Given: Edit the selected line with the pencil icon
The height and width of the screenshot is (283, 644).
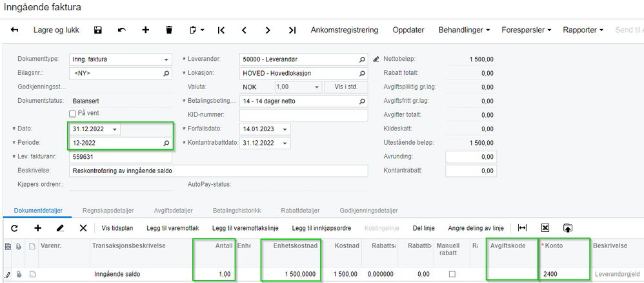Looking at the screenshot, I should click(x=60, y=228).
